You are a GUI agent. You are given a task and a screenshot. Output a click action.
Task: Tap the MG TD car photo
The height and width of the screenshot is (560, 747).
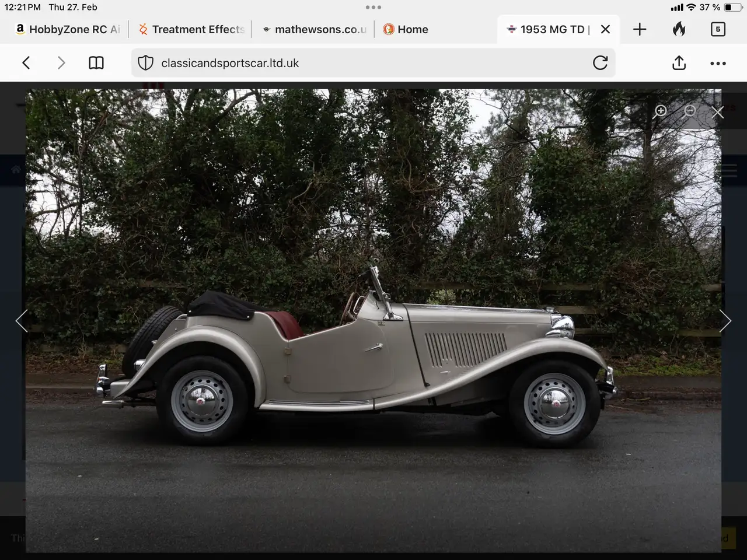tap(373, 320)
